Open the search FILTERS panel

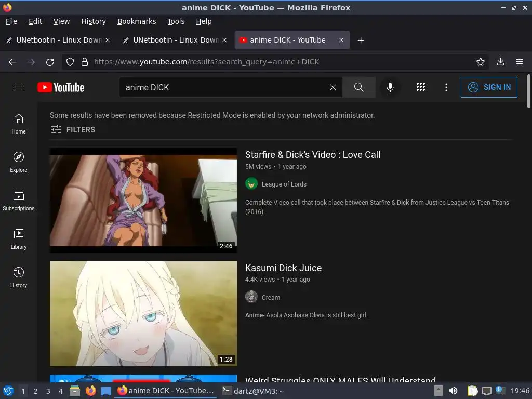click(x=73, y=129)
